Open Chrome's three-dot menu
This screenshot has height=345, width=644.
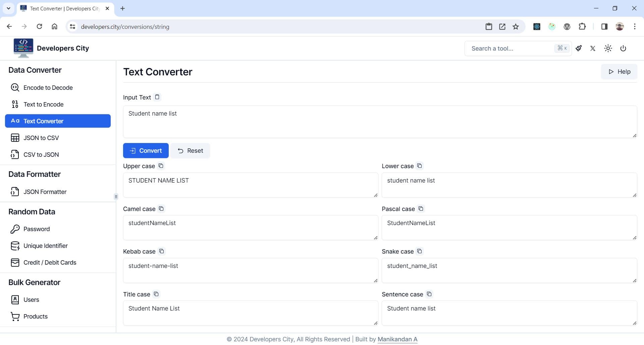tap(635, 26)
